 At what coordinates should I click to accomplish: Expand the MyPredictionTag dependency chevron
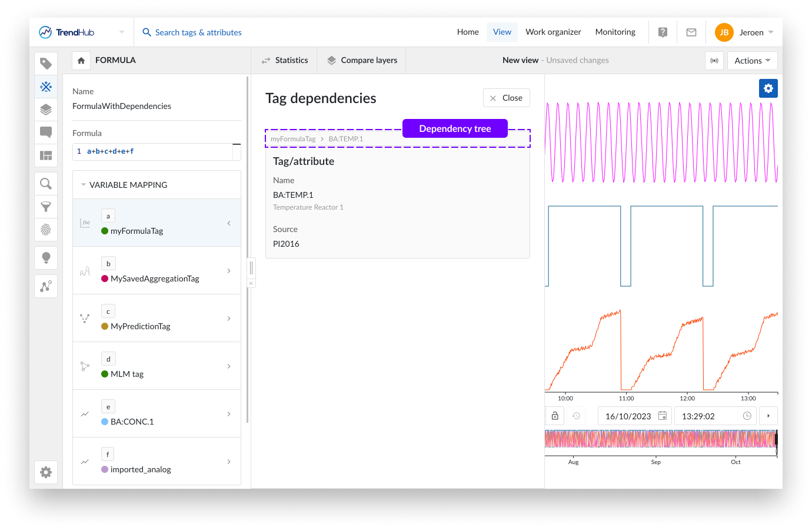coord(229,319)
